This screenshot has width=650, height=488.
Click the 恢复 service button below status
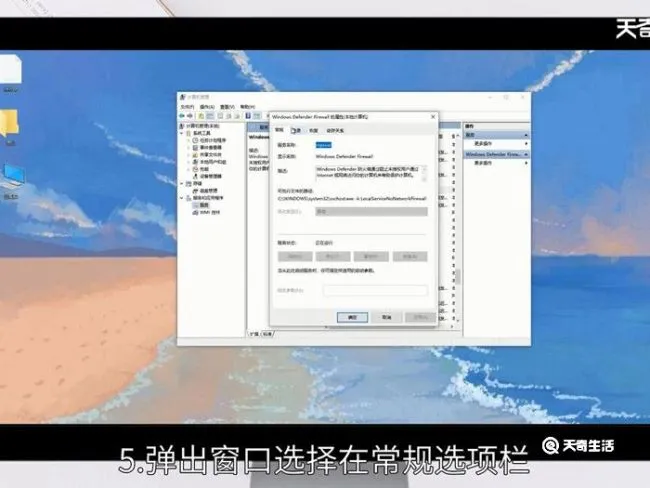point(410,257)
